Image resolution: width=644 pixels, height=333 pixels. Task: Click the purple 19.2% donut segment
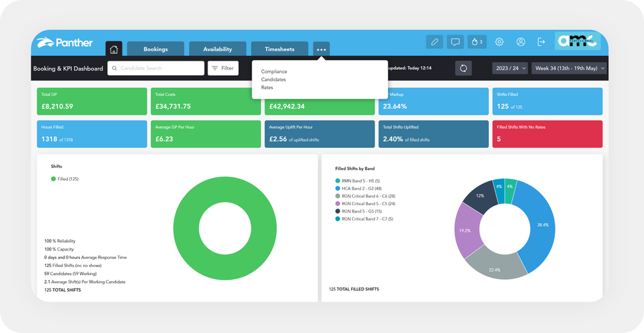pos(466,230)
